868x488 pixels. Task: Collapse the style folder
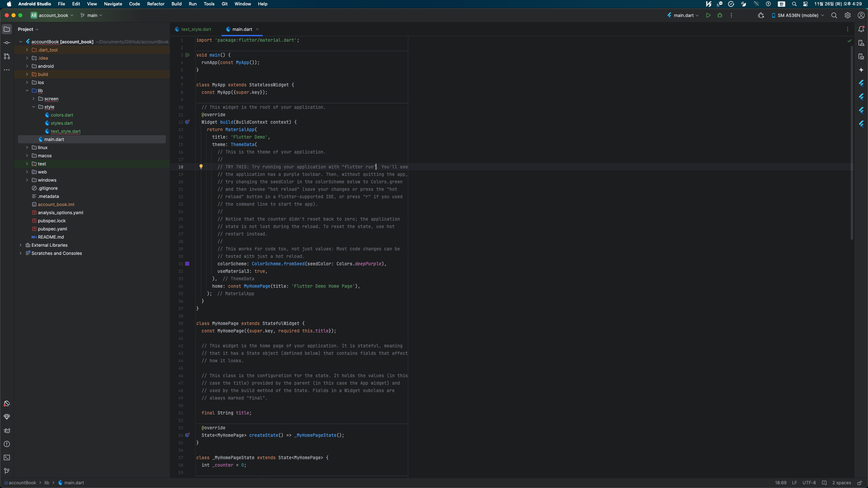[34, 107]
